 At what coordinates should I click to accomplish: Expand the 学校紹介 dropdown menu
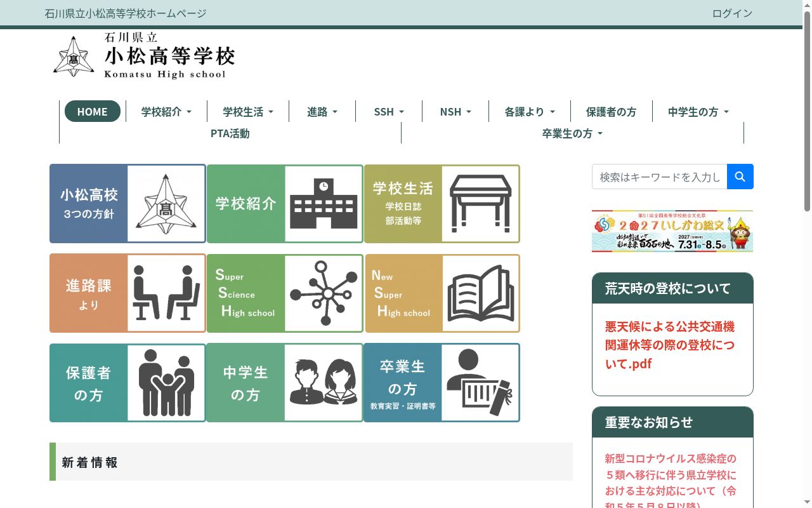166,111
